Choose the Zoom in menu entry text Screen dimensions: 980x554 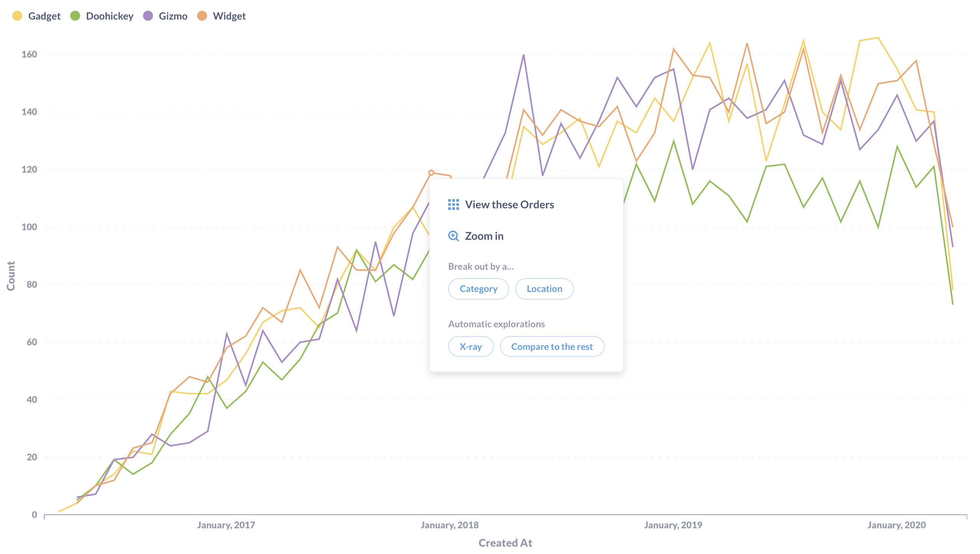[x=484, y=236]
